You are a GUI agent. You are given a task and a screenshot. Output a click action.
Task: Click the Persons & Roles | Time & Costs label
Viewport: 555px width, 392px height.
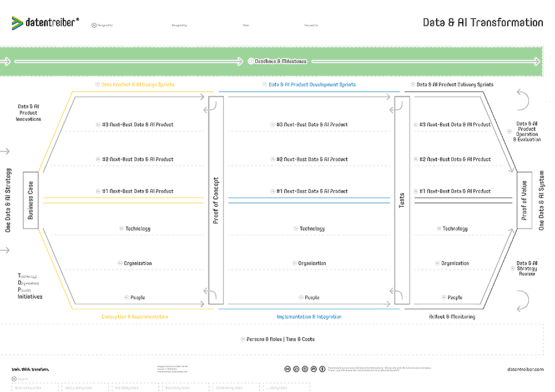[x=280, y=339]
